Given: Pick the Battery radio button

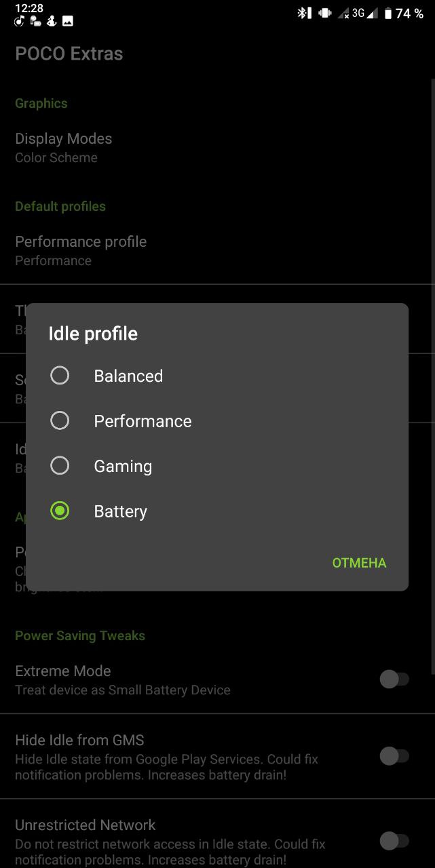Looking at the screenshot, I should pyautogui.click(x=60, y=511).
